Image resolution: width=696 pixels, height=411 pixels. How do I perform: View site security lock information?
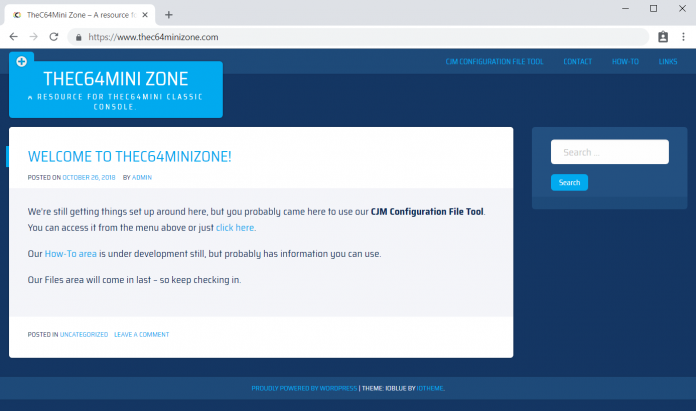click(x=79, y=37)
